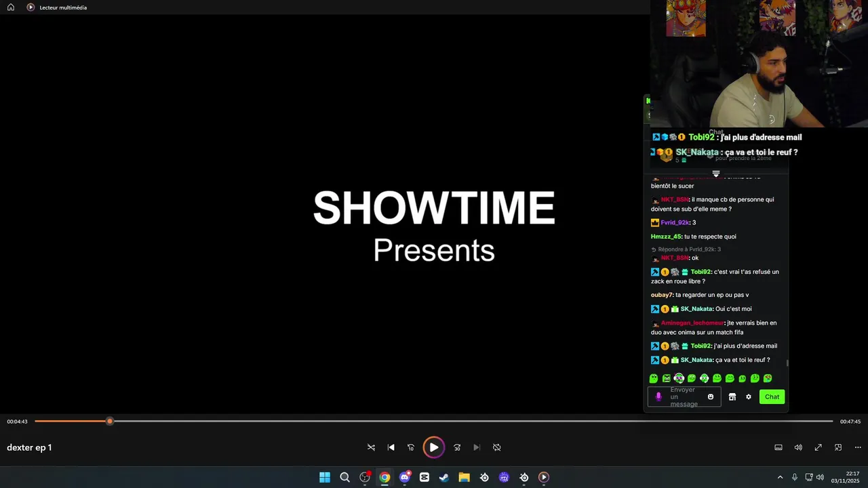Open Hmzzz_45's profile in chat
Screen dimensions: 868x488
coord(666,237)
